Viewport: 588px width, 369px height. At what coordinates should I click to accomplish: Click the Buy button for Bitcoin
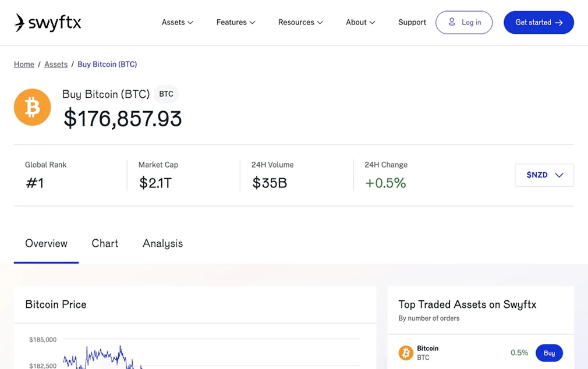[549, 353]
